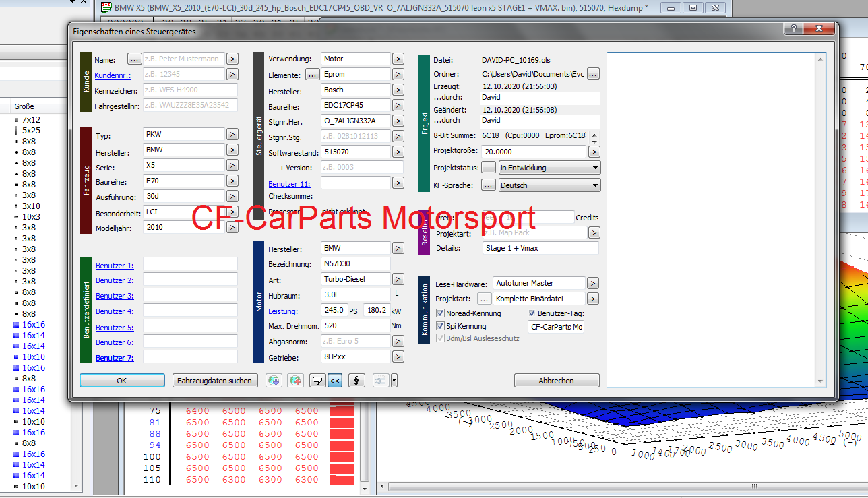Click the Kundennr. link

pyautogui.click(x=113, y=75)
